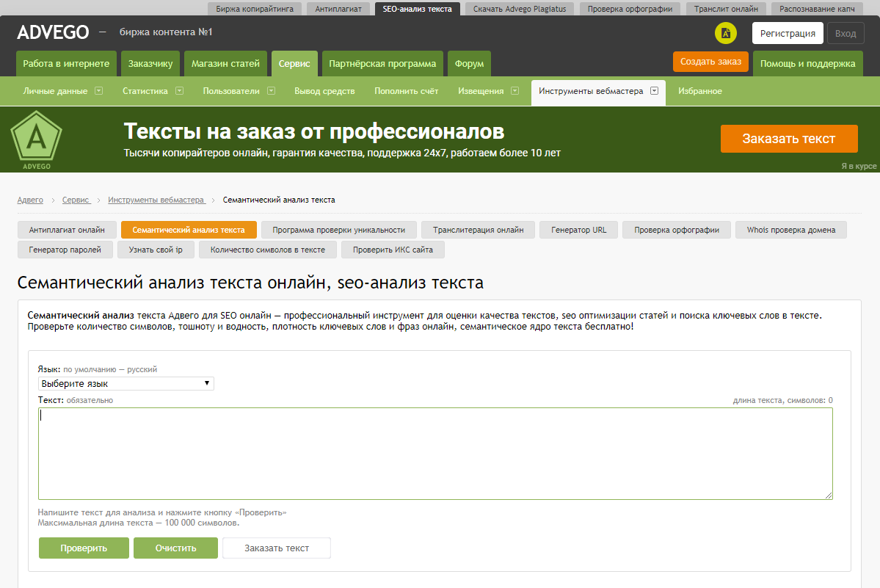The width and height of the screenshot is (880, 588).
Task: Follow the Инструменты вебмастера breadcrumb link
Action: click(156, 200)
